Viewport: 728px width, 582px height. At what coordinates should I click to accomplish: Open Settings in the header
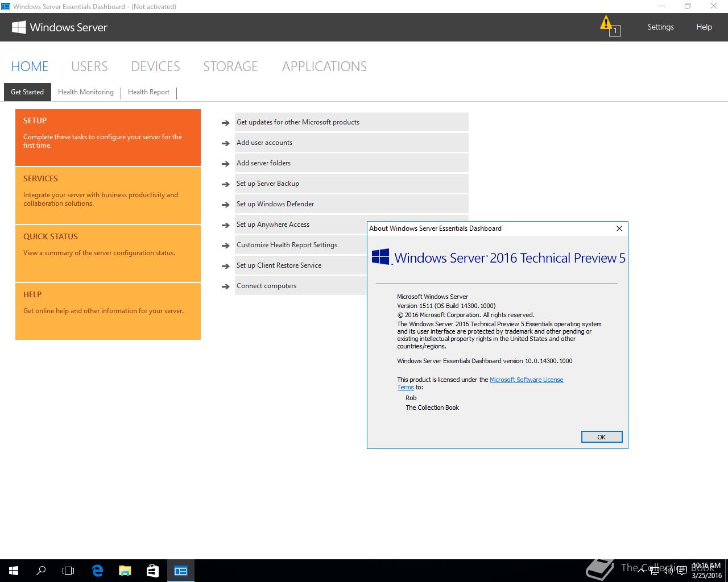660,27
